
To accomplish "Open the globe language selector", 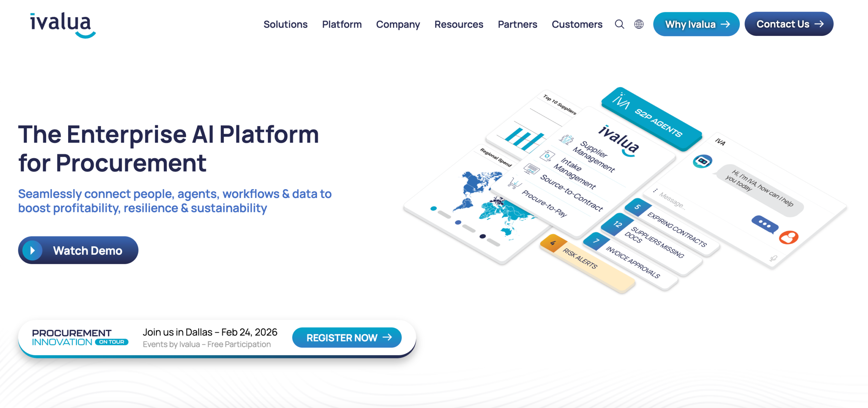I will (639, 24).
